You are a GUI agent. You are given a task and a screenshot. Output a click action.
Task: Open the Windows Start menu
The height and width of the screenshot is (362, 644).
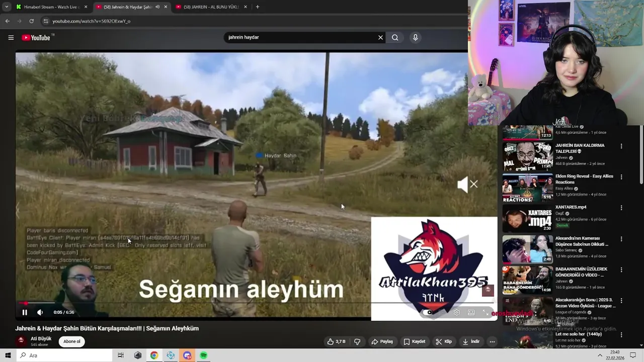pos(8,355)
